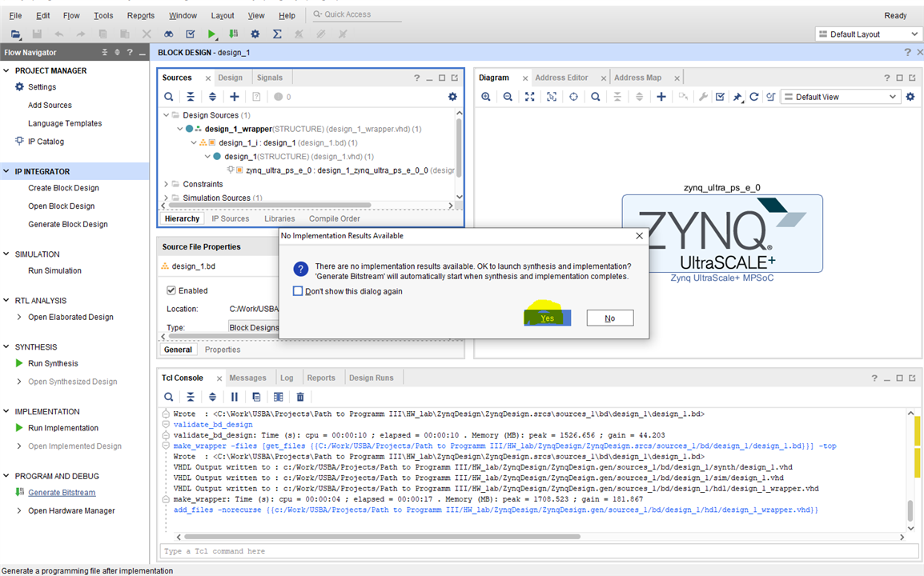The width and height of the screenshot is (924, 576).
Task: Click the binoculars Find icon in main toolbar
Action: 168,34
